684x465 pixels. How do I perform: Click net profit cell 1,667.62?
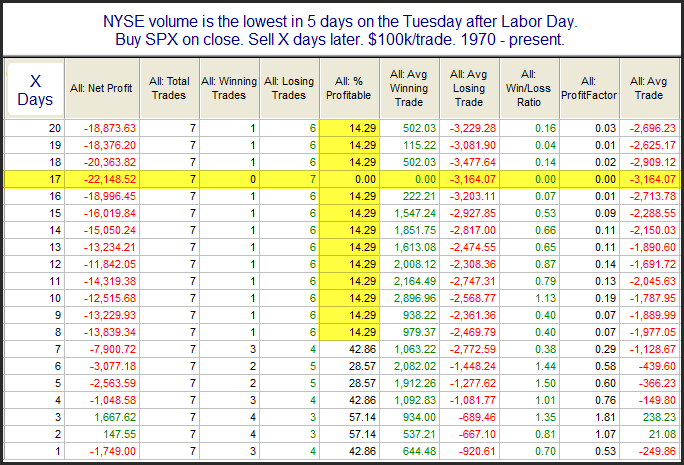(115, 417)
